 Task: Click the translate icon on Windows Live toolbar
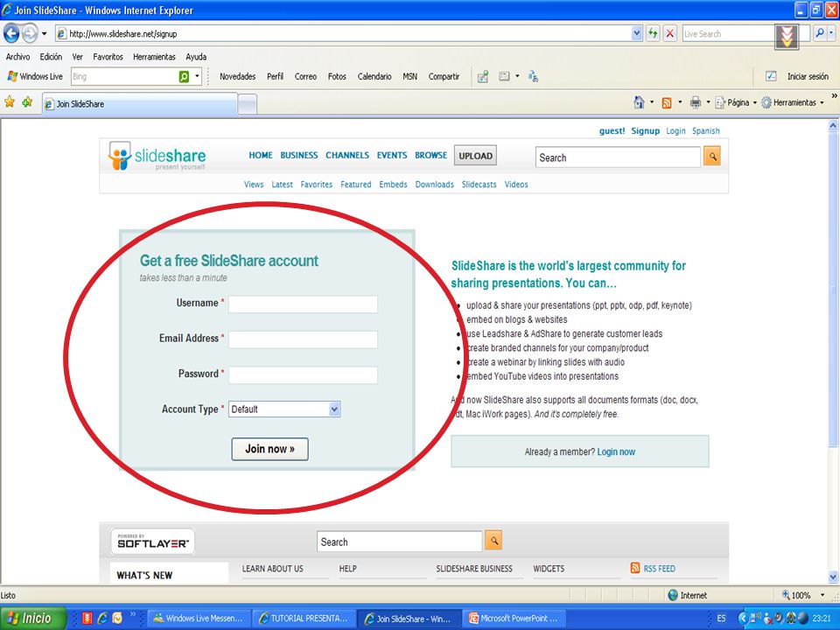tap(533, 77)
